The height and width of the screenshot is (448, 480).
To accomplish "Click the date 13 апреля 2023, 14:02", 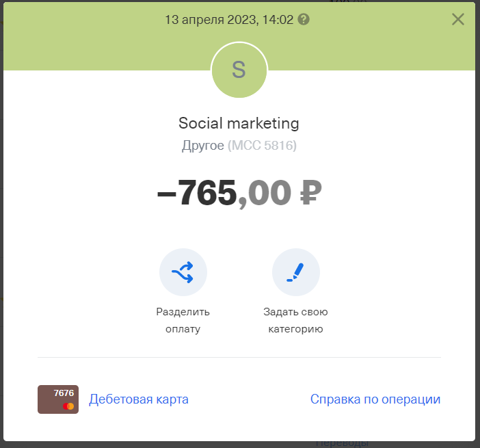I will [229, 20].
